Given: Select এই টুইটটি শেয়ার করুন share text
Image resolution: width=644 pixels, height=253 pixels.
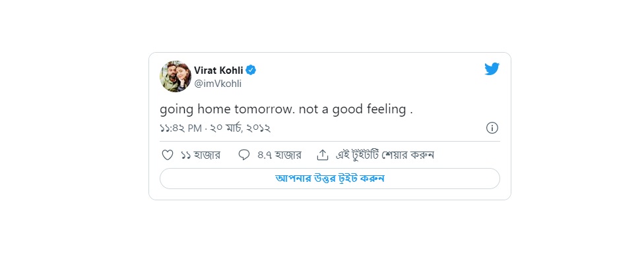Looking at the screenshot, I should click(385, 155).
